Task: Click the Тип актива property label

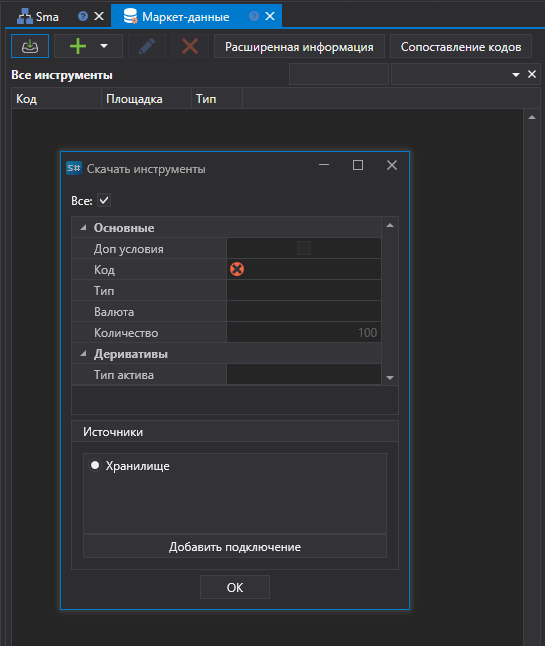Action: (124, 375)
